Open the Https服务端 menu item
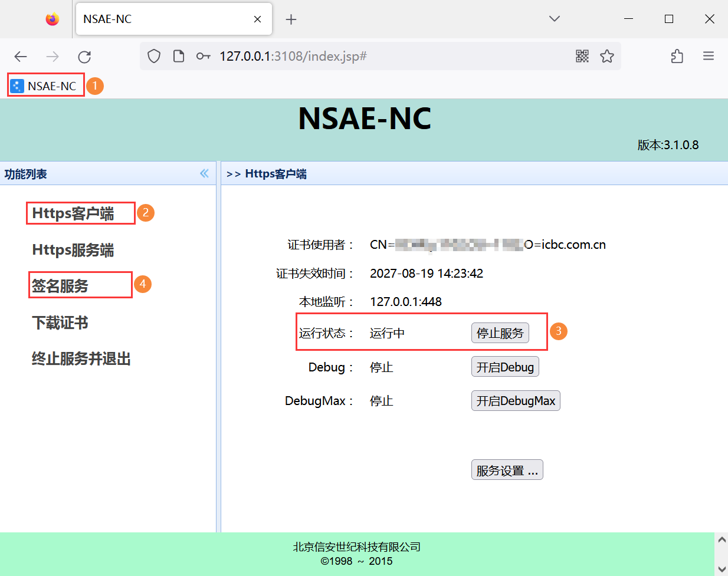Screen dimensions: 728x576 [x=73, y=250]
